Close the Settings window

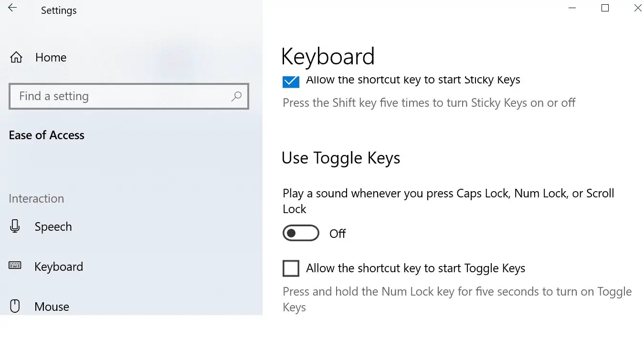click(637, 8)
